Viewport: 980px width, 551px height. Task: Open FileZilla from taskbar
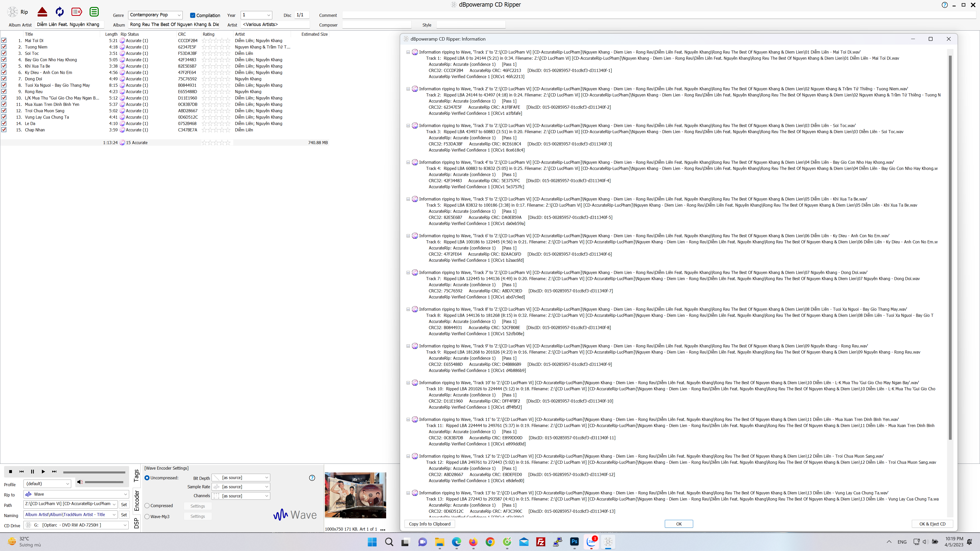click(541, 542)
